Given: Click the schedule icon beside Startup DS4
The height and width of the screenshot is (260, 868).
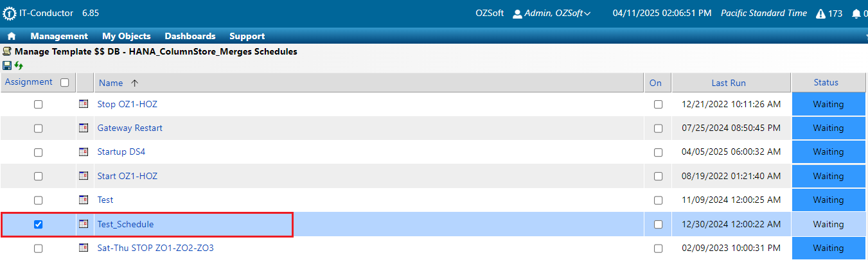Looking at the screenshot, I should pos(83,152).
